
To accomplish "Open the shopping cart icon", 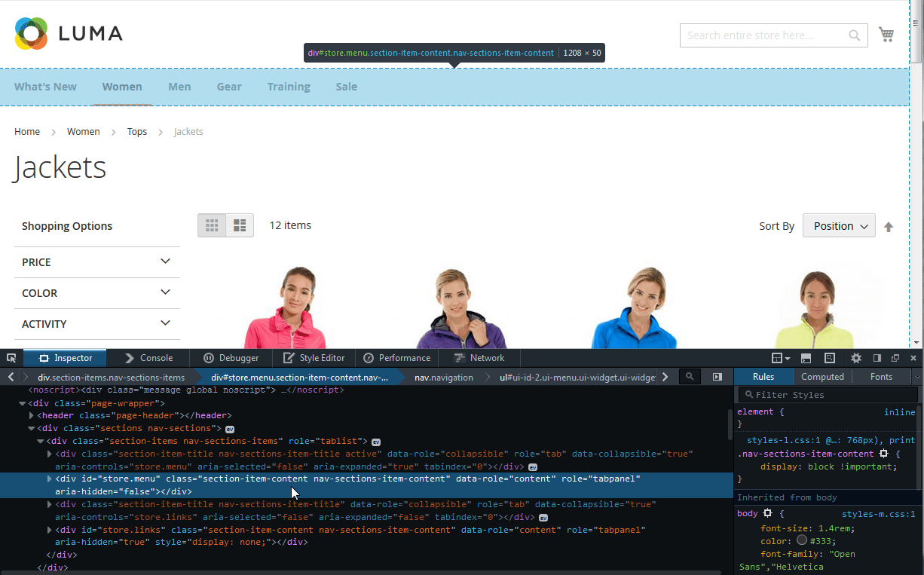I will 886,34.
